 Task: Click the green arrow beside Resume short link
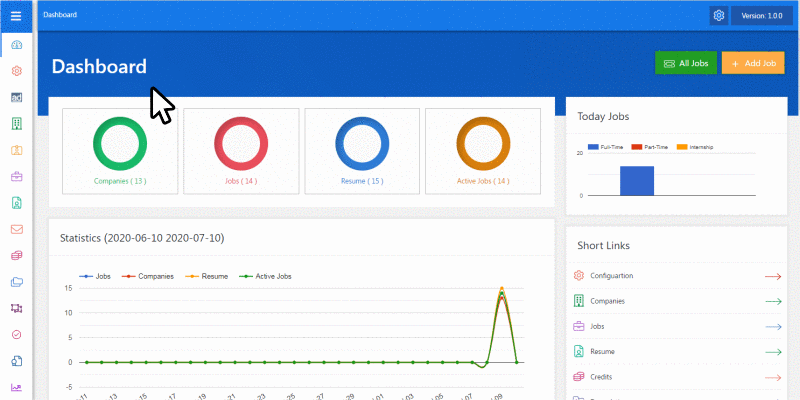coord(773,352)
